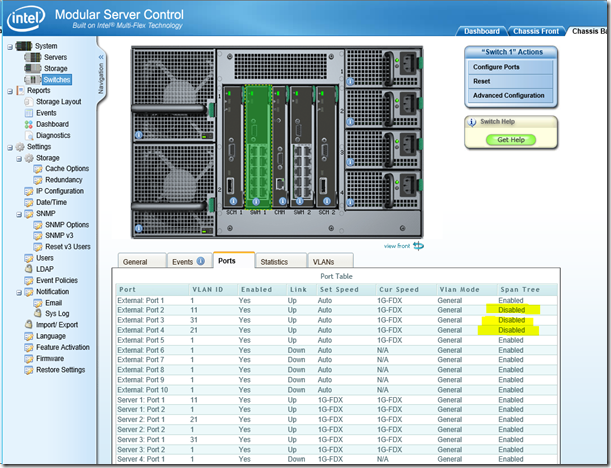Open the LDAP settings item

point(46,269)
